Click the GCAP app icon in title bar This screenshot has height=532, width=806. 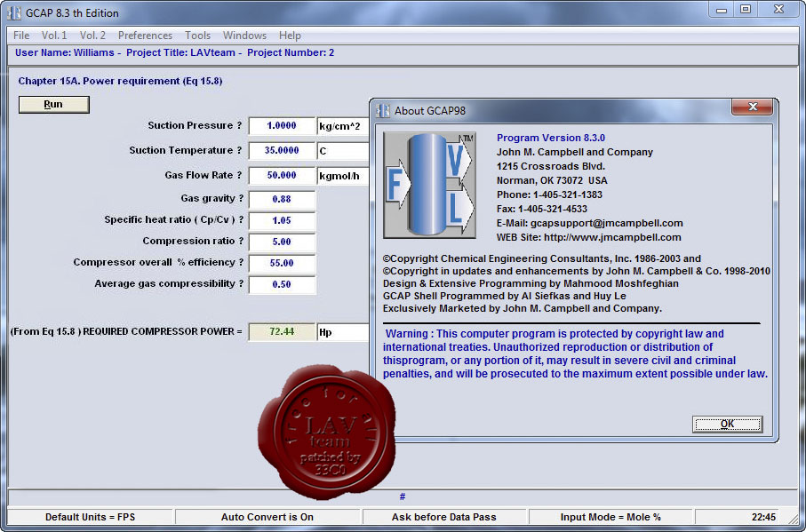click(x=14, y=12)
